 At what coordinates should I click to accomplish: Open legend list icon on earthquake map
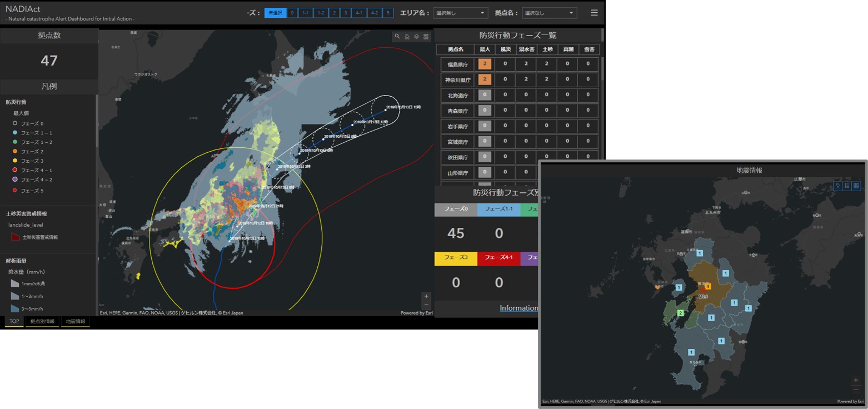click(846, 186)
